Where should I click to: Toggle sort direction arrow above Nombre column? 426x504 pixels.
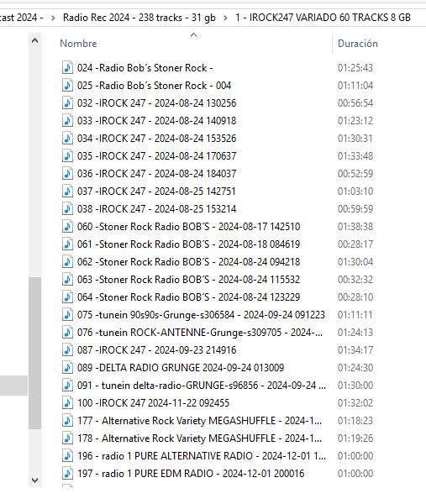pyautogui.click(x=193, y=35)
